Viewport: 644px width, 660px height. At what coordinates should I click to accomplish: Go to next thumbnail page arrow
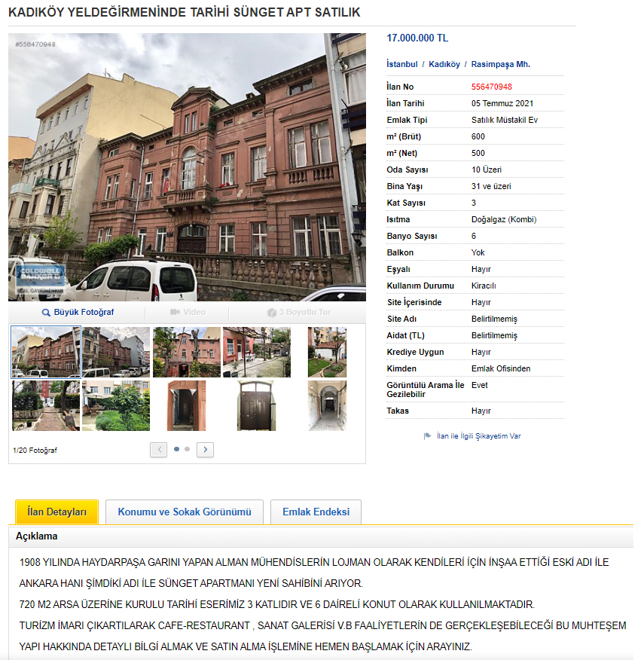(x=205, y=450)
